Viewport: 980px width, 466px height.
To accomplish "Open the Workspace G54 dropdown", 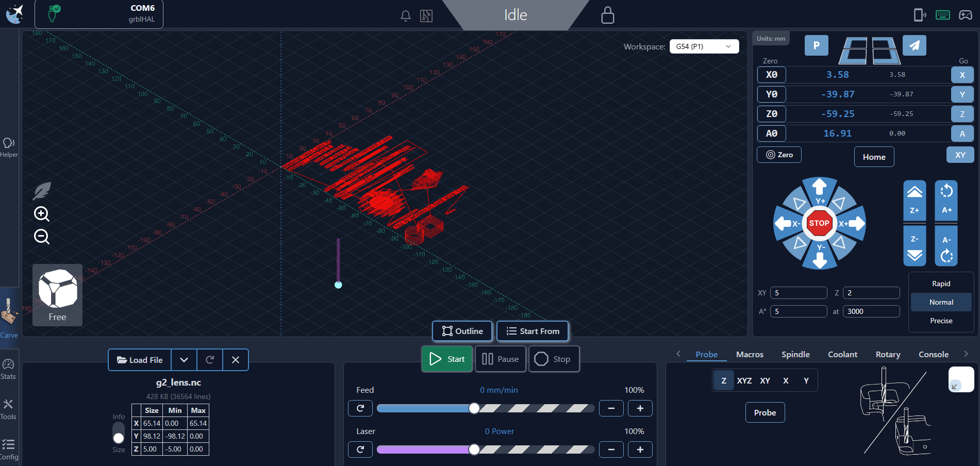I will coord(704,46).
